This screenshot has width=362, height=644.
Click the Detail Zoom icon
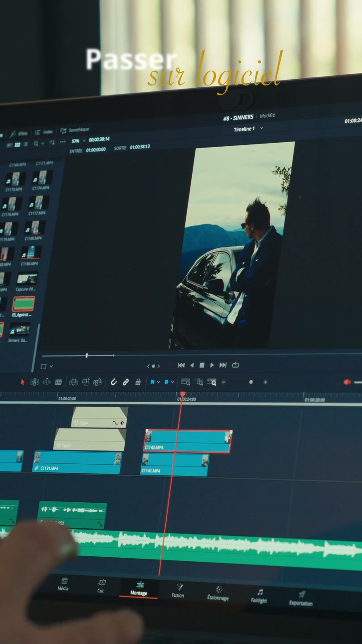199,382
